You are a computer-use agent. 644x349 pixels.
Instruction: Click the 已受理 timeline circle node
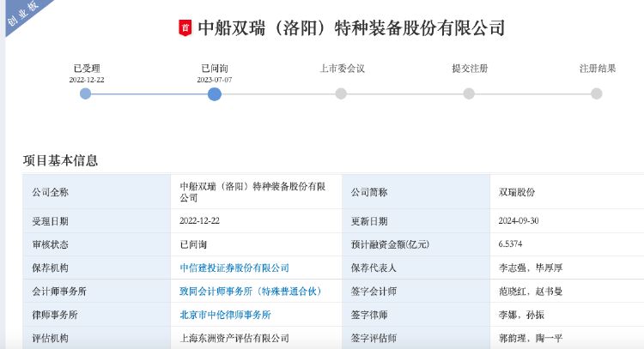[x=85, y=93]
